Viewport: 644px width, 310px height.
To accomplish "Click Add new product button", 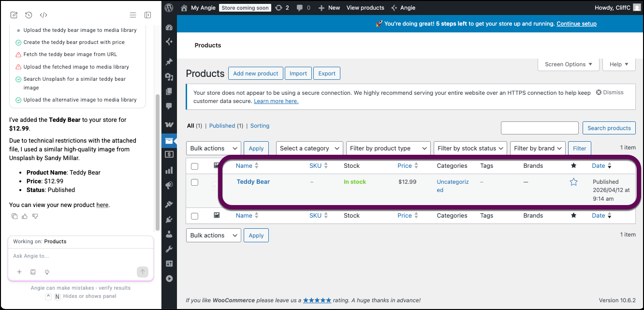I will (255, 74).
